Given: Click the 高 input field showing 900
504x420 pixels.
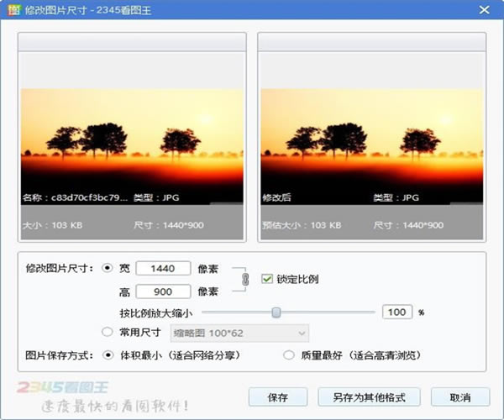Looking at the screenshot, I should point(164,291).
